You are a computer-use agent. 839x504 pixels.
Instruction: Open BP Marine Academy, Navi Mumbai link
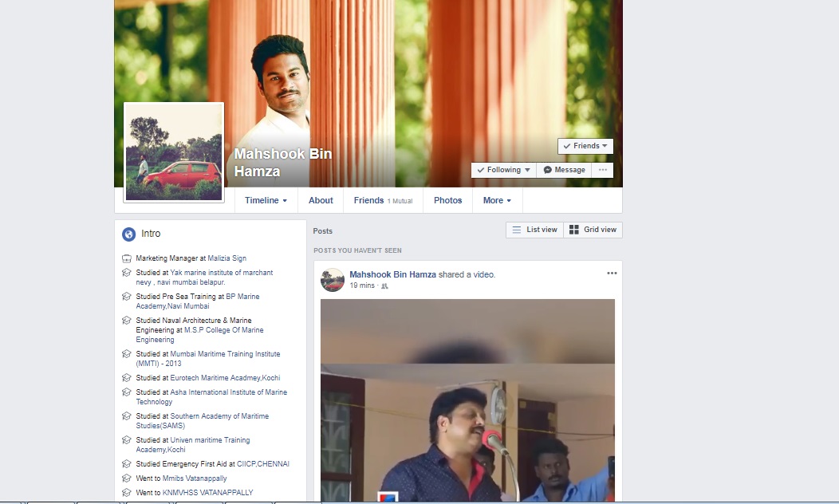pos(198,301)
